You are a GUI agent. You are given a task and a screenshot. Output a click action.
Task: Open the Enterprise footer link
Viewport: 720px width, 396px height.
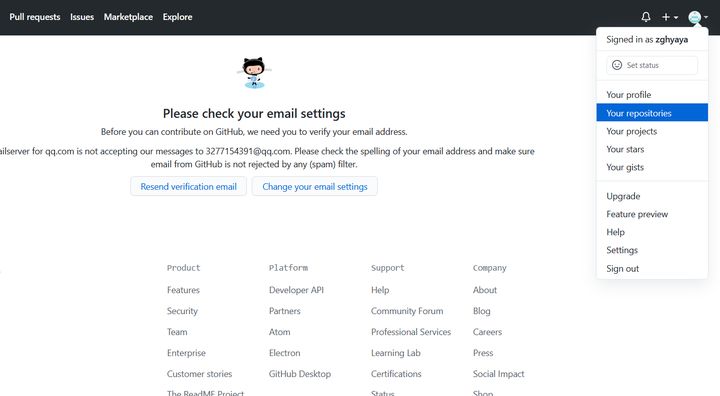186,353
